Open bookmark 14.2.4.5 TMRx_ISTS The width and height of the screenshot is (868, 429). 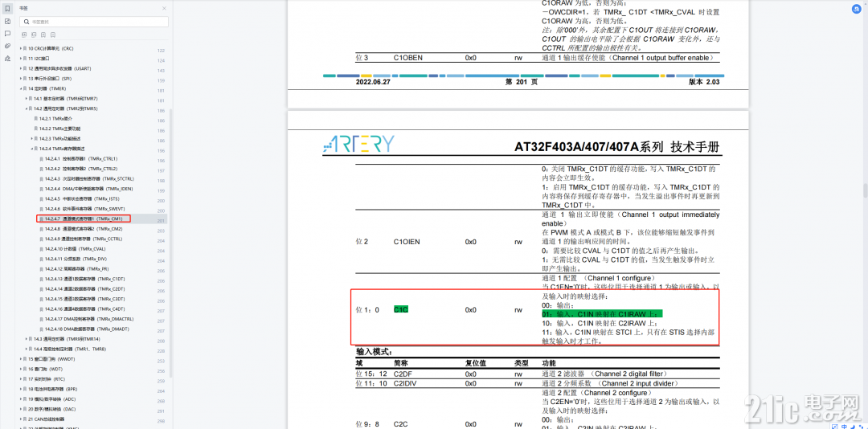pyautogui.click(x=82, y=198)
